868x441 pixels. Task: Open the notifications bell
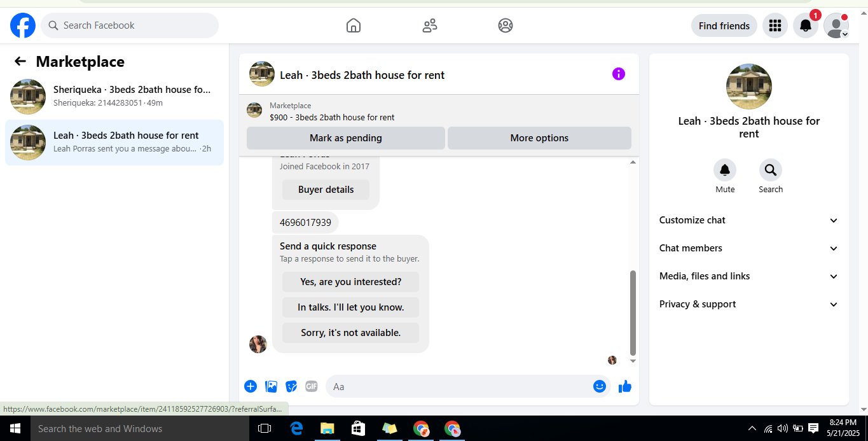pyautogui.click(x=805, y=25)
